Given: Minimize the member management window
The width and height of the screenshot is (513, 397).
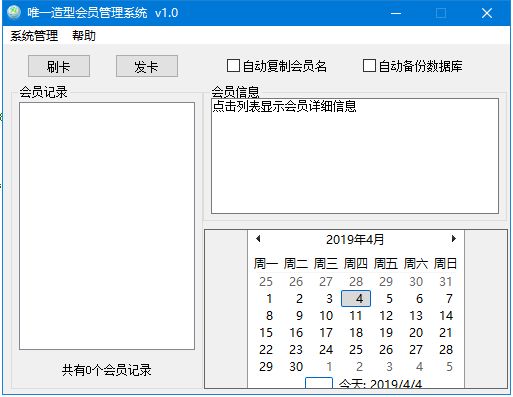Looking at the screenshot, I should (396, 13).
